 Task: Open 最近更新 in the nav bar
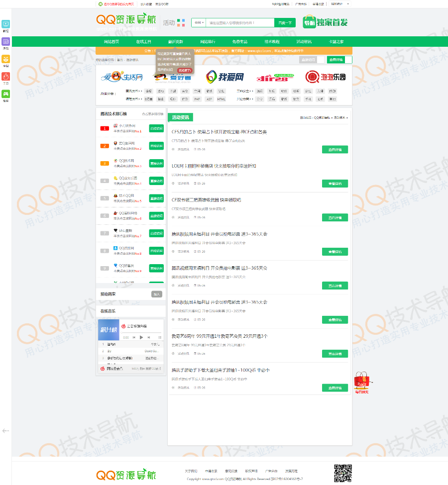176,41
